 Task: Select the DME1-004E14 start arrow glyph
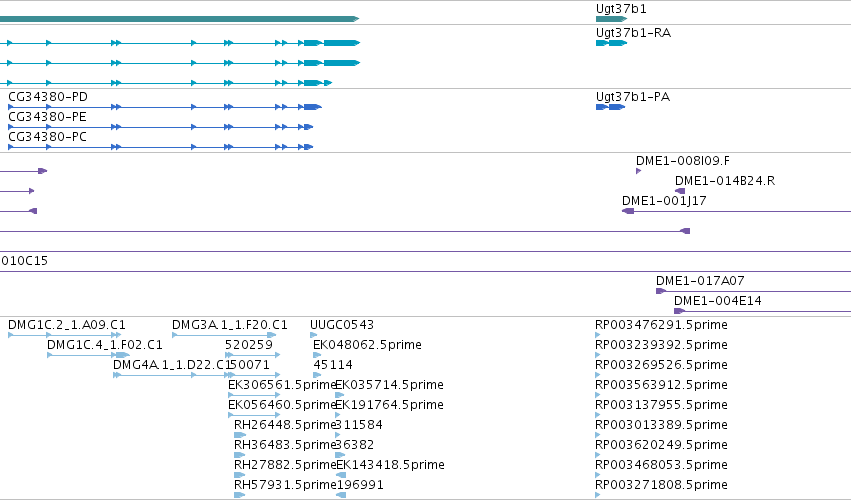coord(679,311)
